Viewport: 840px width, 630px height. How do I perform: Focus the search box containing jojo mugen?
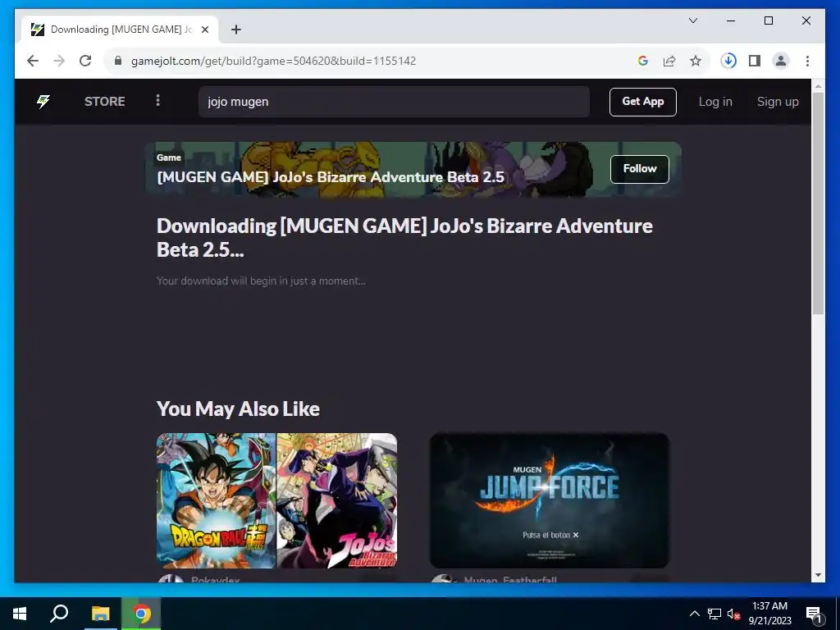tap(394, 102)
